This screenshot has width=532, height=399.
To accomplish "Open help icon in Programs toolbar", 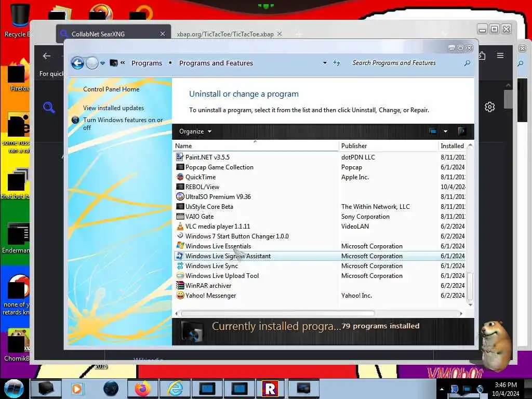I will click(461, 131).
